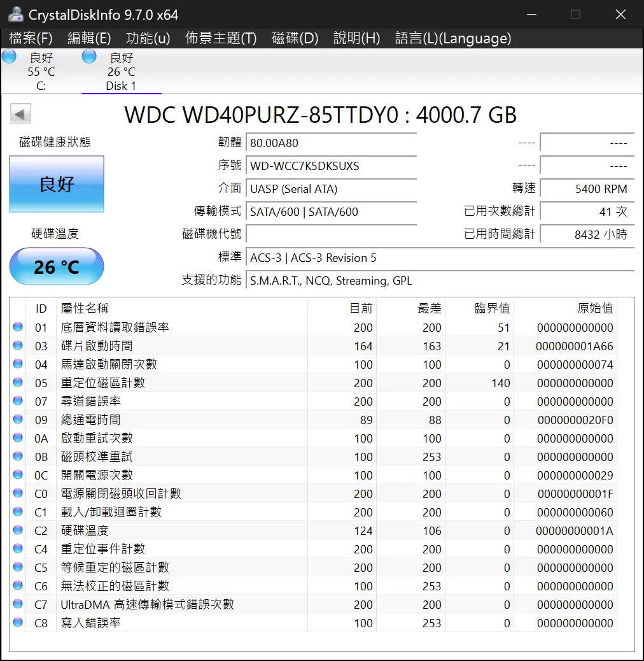The height and width of the screenshot is (661, 644).
Task: Click the previous disk arrow button
Action: coord(20,114)
